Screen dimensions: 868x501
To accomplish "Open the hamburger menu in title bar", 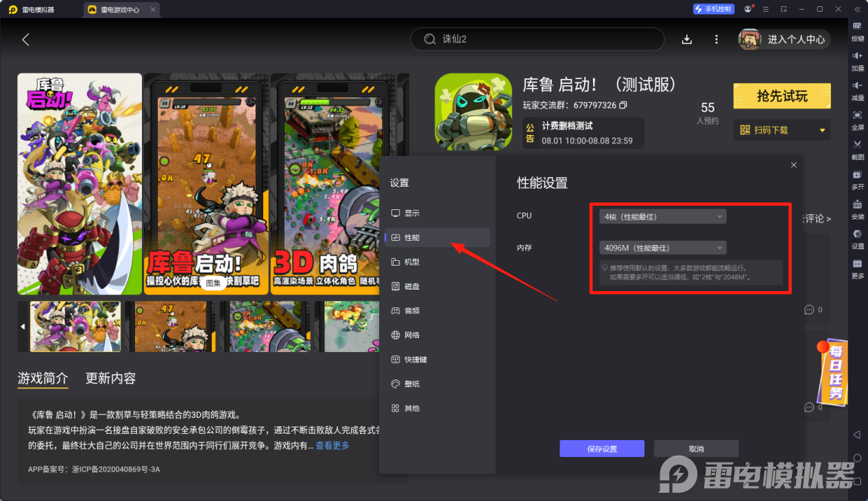I will 766,9.
